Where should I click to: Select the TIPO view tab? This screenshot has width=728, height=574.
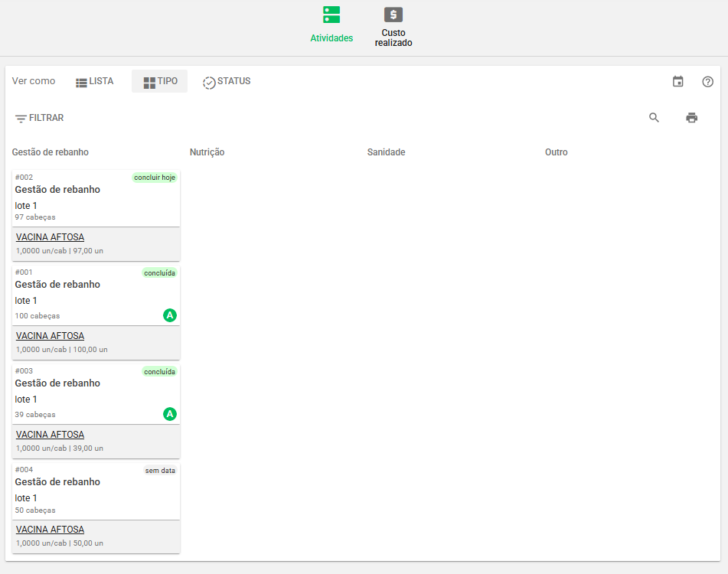click(x=160, y=81)
